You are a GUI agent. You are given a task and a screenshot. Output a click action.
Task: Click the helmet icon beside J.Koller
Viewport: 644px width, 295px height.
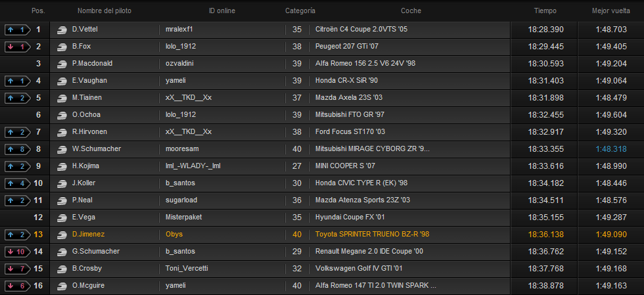(x=62, y=183)
